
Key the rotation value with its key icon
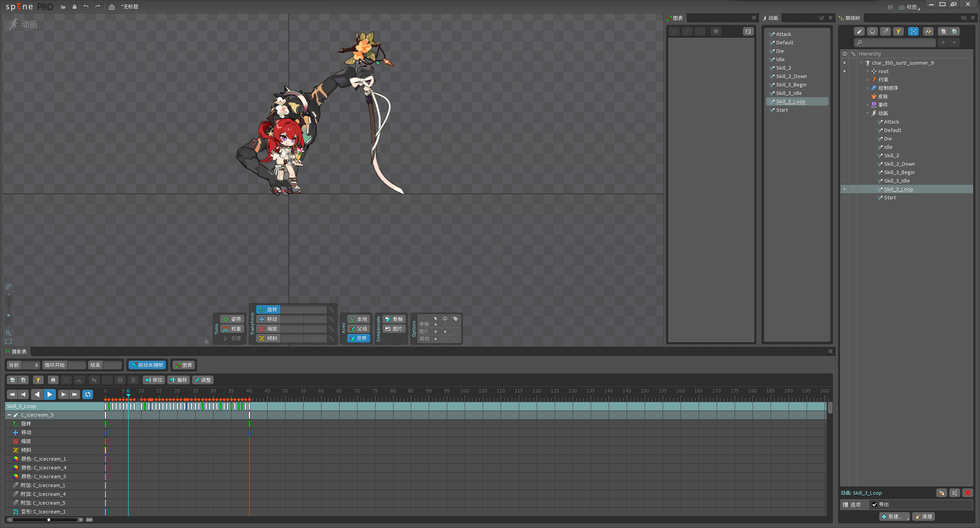pos(331,310)
